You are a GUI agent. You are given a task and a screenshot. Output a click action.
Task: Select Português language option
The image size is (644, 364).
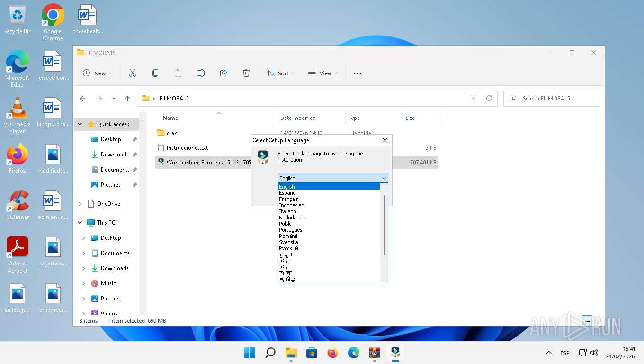pyautogui.click(x=329, y=230)
